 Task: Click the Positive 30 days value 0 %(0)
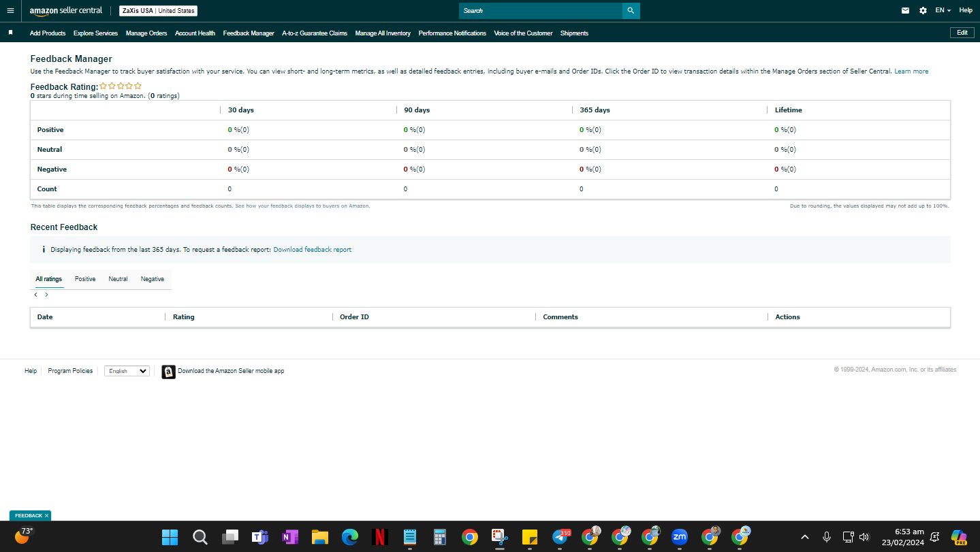(x=238, y=130)
